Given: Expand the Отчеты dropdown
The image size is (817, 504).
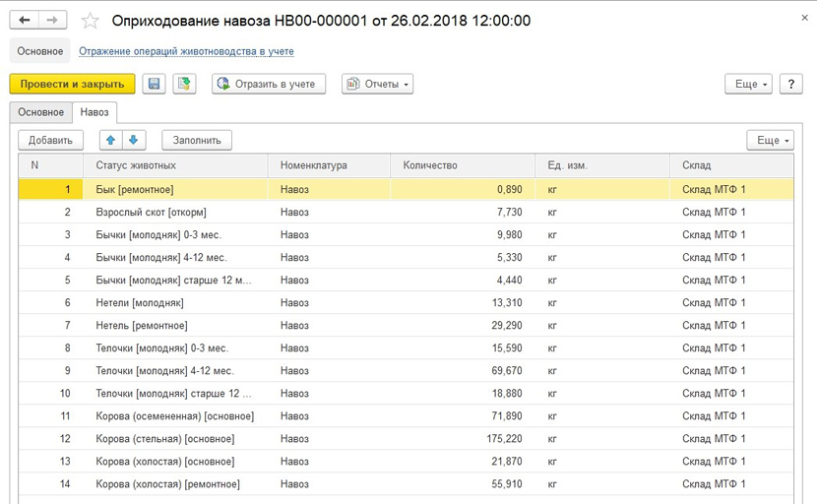Looking at the screenshot, I should coord(377,85).
